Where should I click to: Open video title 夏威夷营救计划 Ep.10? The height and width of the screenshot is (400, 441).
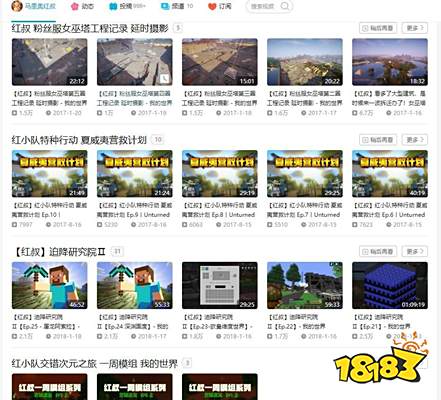pos(49,210)
